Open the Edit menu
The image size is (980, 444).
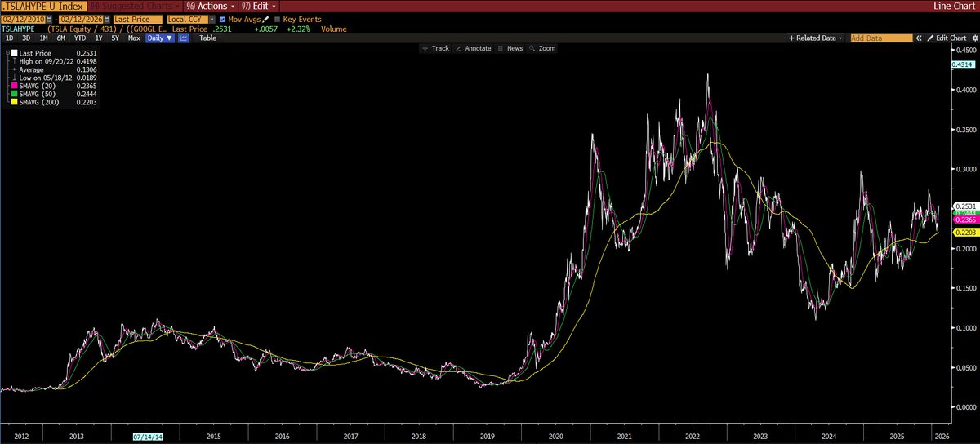(x=259, y=6)
